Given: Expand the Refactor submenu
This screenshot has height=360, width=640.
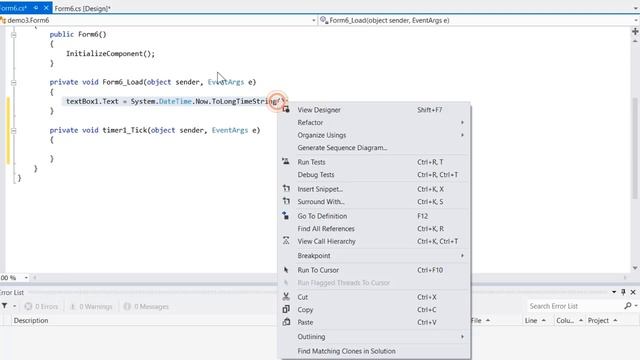Looking at the screenshot, I should (462, 122).
